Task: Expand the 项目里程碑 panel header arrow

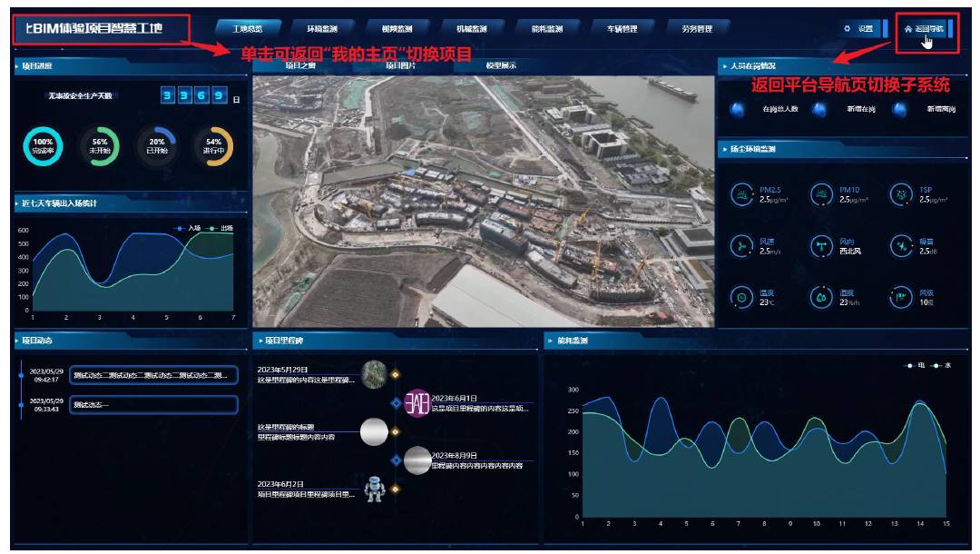Action: (259, 341)
